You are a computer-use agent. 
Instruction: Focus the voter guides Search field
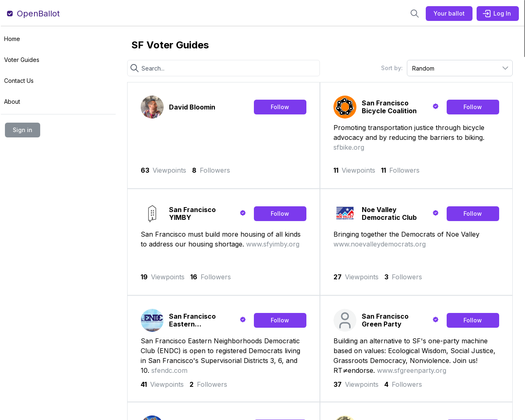tap(224, 68)
